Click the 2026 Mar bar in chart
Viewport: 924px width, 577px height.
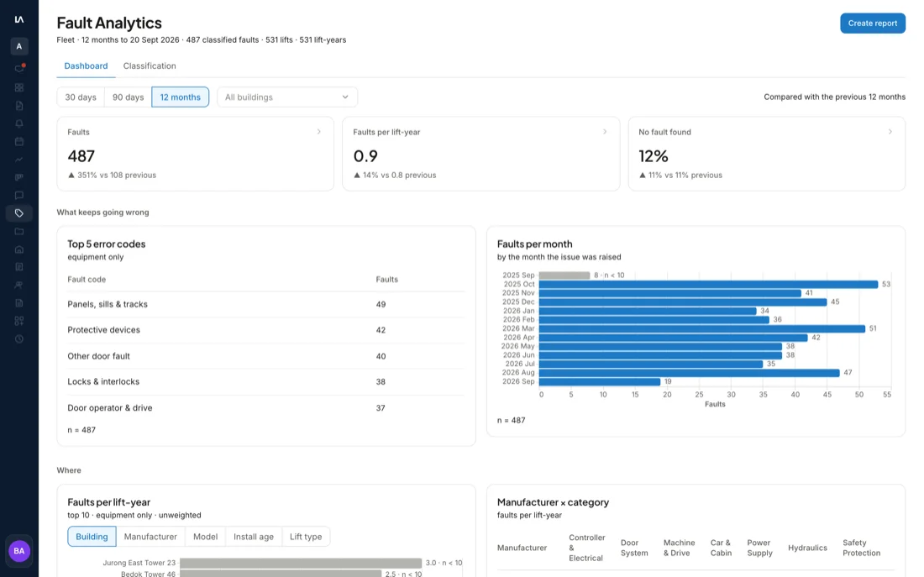tap(702, 328)
